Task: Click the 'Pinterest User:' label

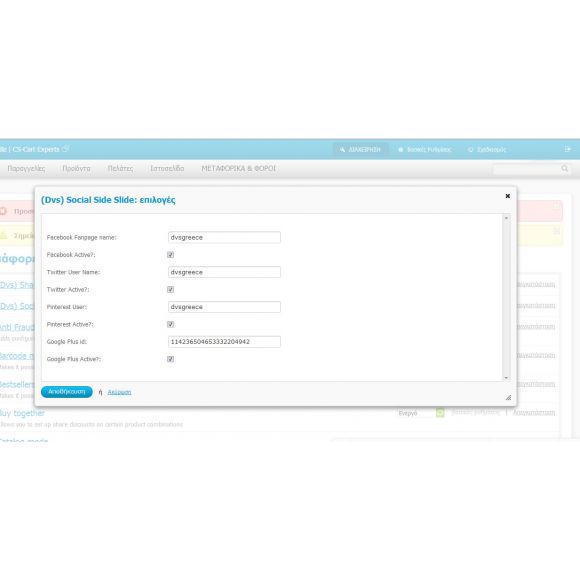Action: pos(67,307)
